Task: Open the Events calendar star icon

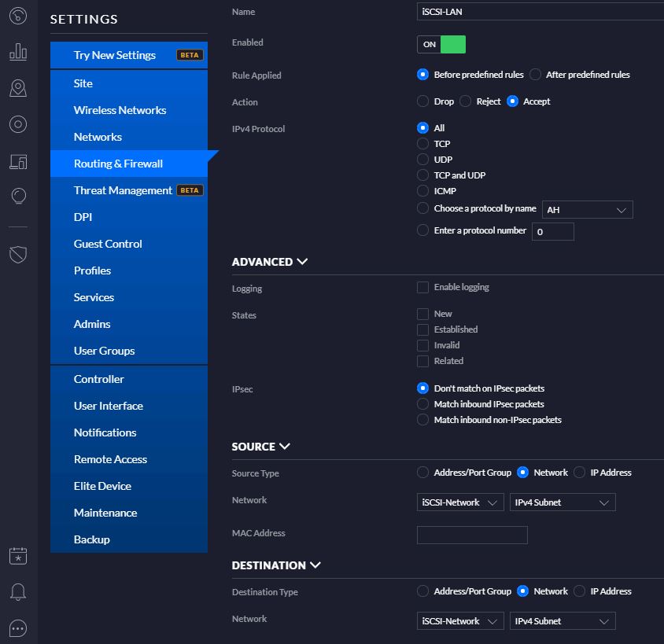Action: (18, 556)
